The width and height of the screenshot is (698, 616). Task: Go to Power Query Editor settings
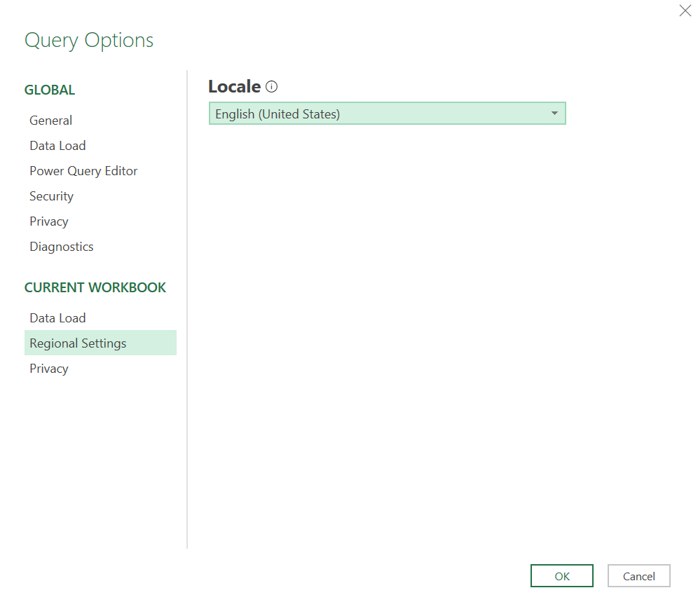tap(83, 171)
